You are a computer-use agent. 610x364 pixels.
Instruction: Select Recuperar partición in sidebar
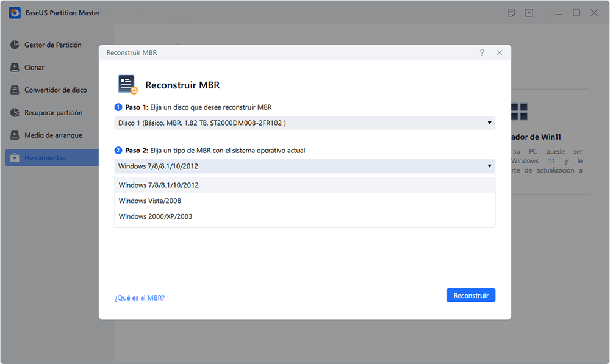[x=52, y=112]
